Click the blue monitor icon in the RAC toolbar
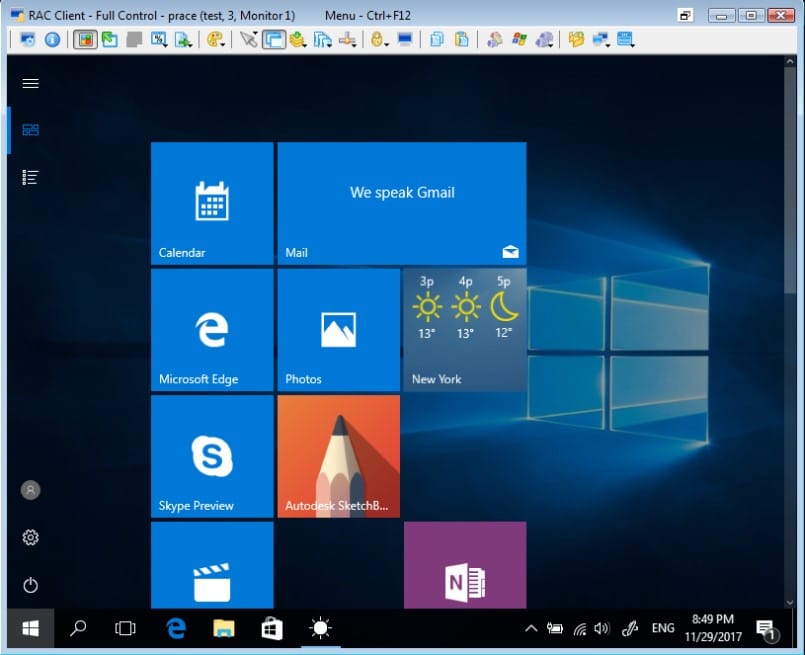 [x=405, y=40]
